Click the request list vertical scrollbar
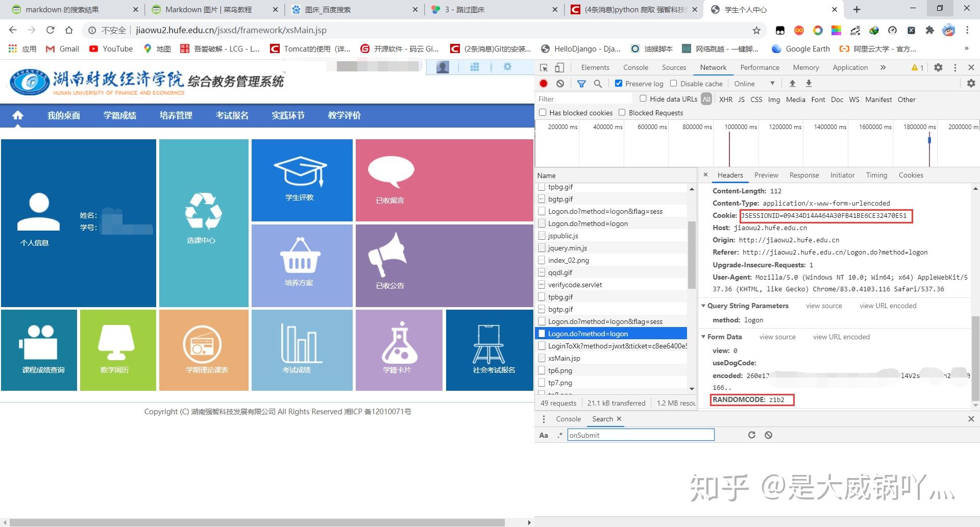The width and height of the screenshot is (980, 527). point(692,255)
